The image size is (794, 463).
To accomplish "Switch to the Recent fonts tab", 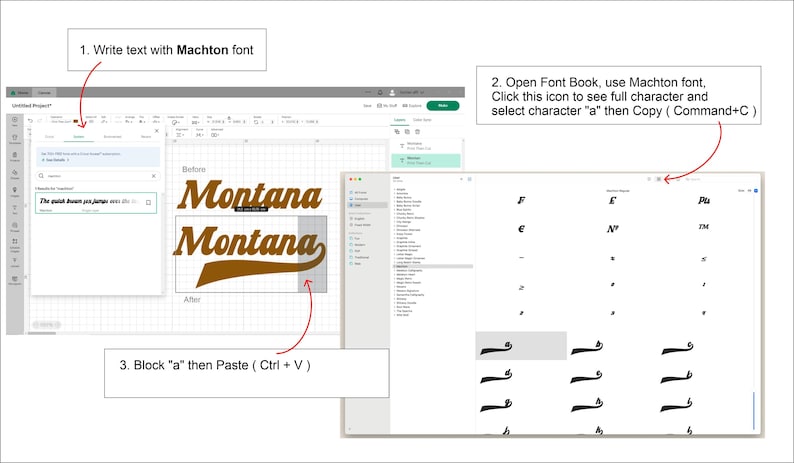I will coord(146,137).
